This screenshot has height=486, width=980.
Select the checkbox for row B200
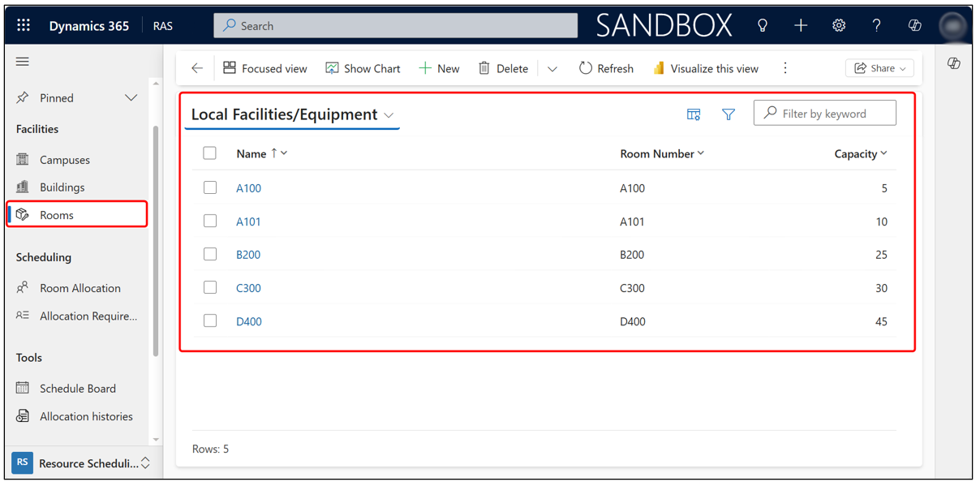(210, 255)
